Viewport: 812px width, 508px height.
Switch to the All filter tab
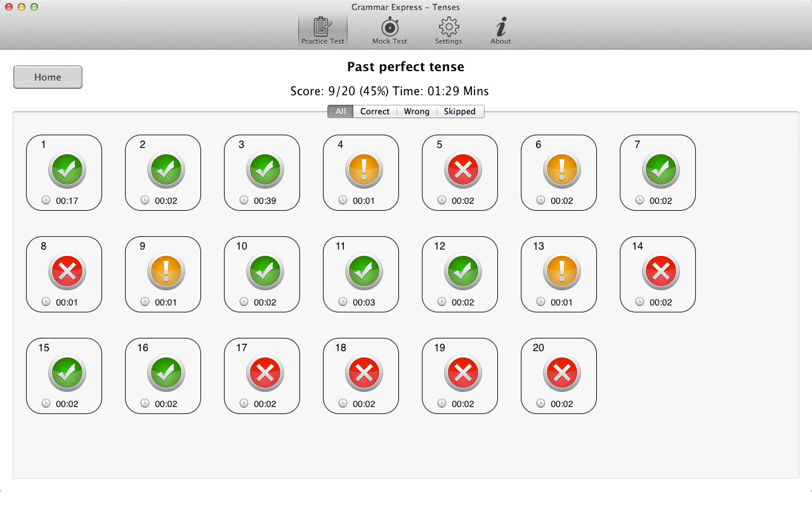click(341, 112)
